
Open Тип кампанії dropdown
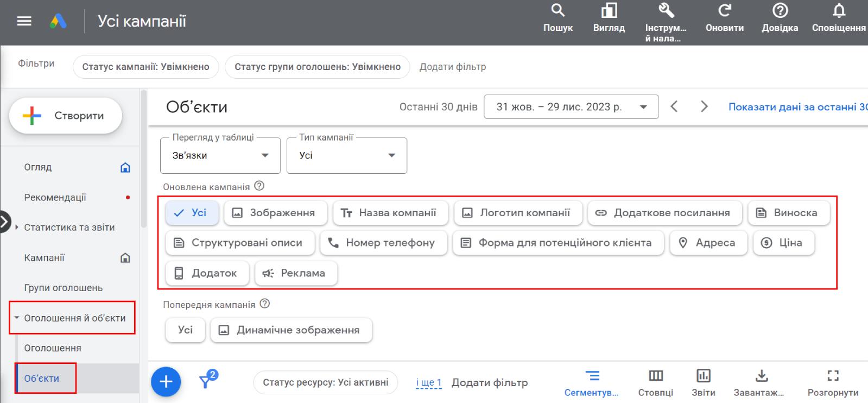pos(347,155)
